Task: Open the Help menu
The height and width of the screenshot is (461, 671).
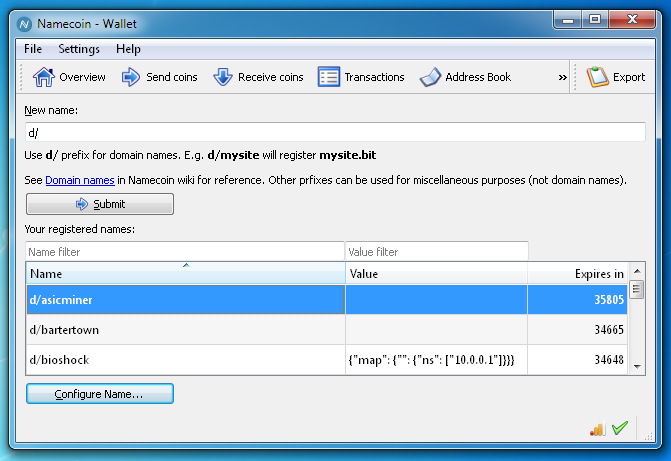Action: click(x=128, y=49)
